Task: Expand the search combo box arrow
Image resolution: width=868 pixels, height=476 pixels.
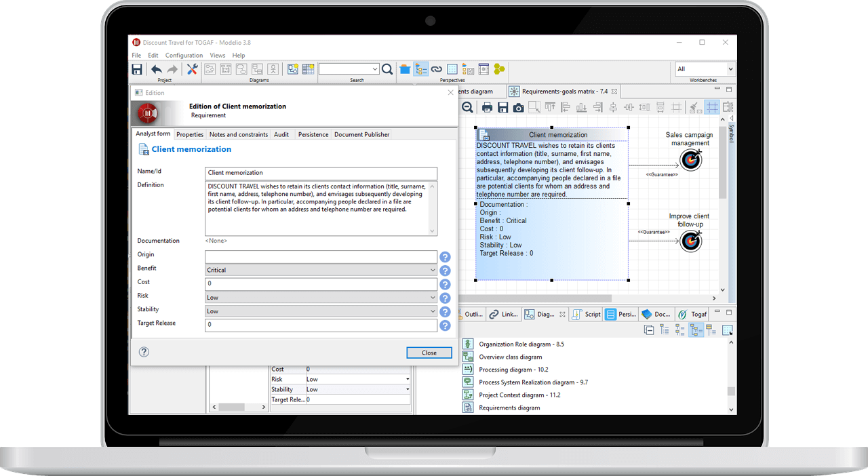Action: pyautogui.click(x=375, y=69)
